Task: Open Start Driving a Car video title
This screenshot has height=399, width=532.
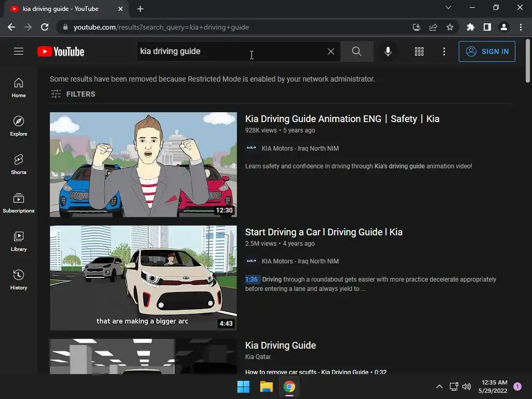Action: (324, 232)
